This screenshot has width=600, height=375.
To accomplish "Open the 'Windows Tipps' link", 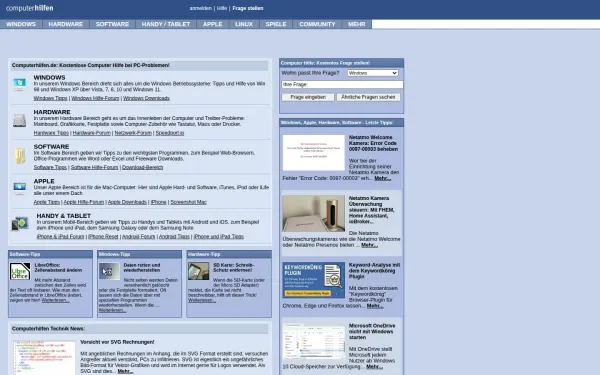I will [x=50, y=98].
